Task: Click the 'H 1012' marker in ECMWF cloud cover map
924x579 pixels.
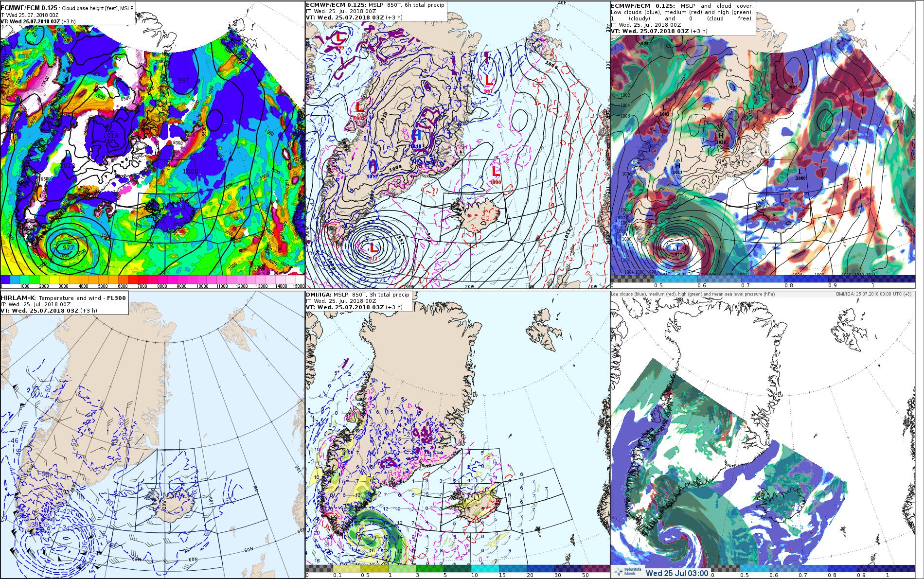Action: tap(677, 168)
